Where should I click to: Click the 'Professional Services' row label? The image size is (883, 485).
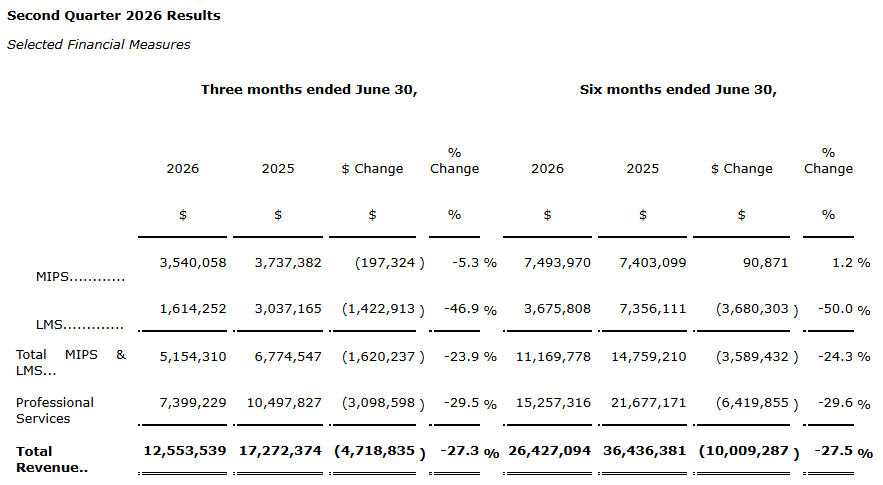tap(55, 411)
